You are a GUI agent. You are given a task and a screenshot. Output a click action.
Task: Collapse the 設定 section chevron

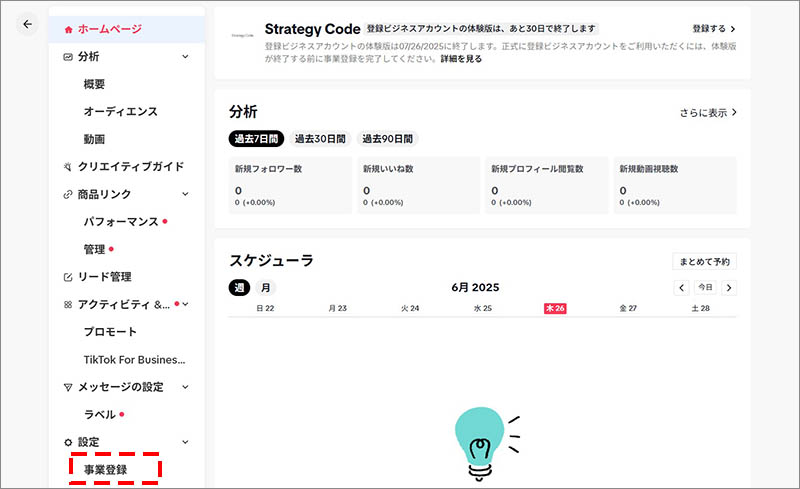[x=185, y=442]
